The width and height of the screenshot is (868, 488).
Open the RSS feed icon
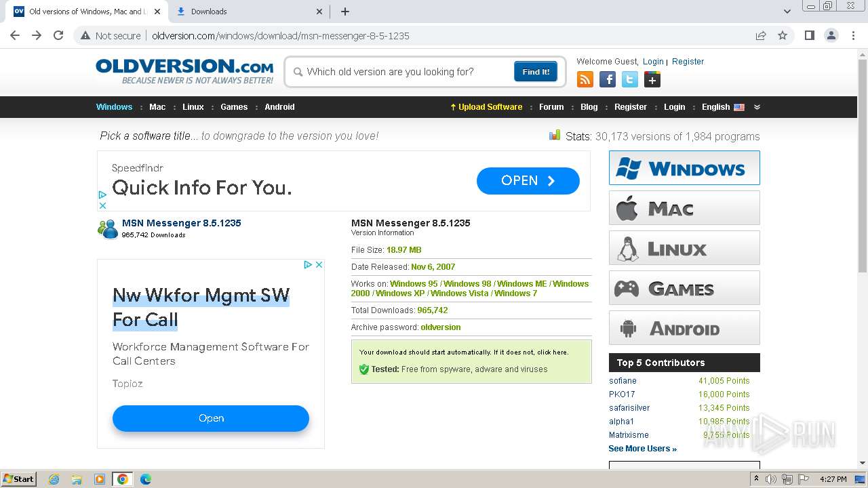[585, 80]
